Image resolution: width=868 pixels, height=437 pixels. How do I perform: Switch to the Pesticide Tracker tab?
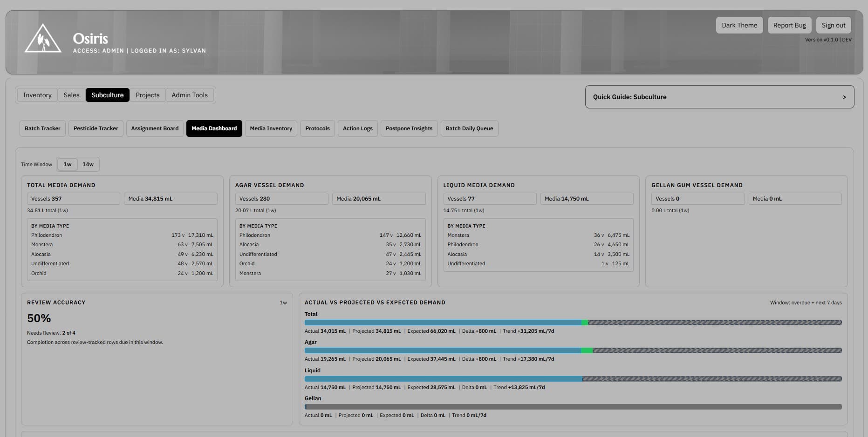(x=96, y=128)
